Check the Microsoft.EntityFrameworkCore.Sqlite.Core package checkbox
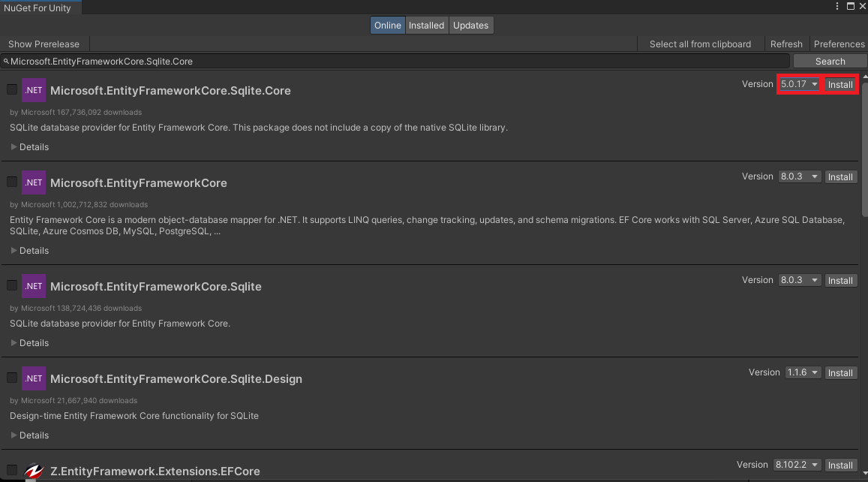 pos(11,89)
